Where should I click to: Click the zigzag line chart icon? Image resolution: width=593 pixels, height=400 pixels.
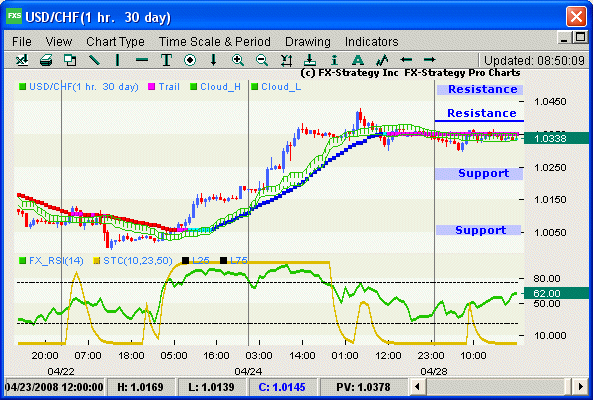[382, 60]
